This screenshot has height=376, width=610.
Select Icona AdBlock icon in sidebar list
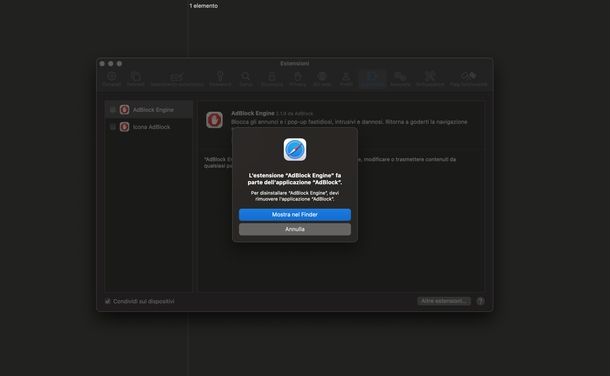124,127
